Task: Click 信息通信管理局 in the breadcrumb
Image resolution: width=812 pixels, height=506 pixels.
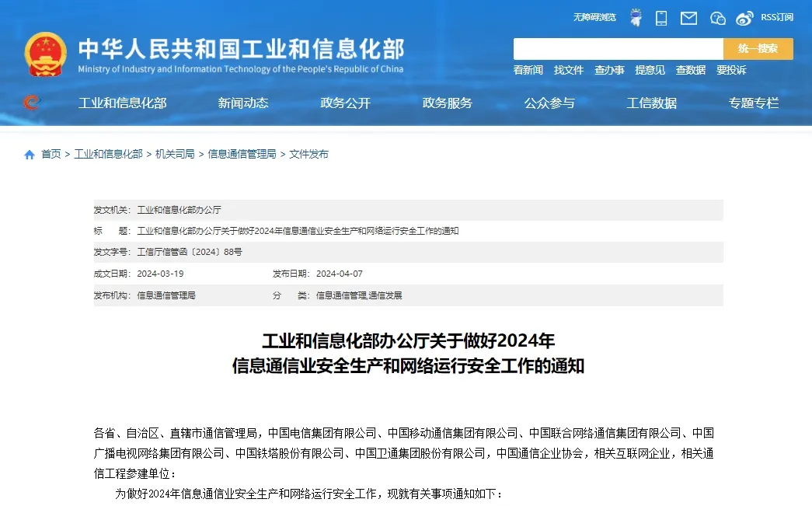Action: [x=242, y=155]
